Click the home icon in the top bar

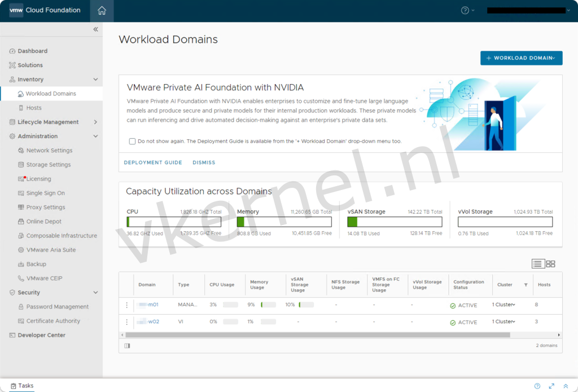tap(102, 10)
